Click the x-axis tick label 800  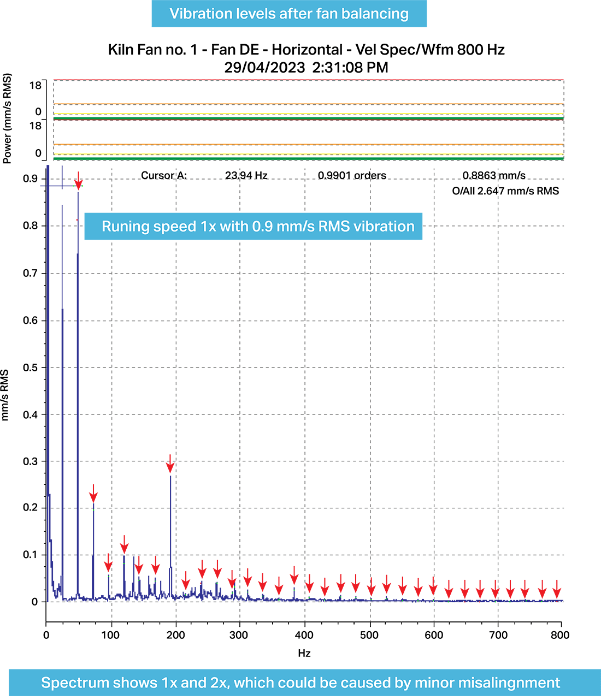[560, 635]
